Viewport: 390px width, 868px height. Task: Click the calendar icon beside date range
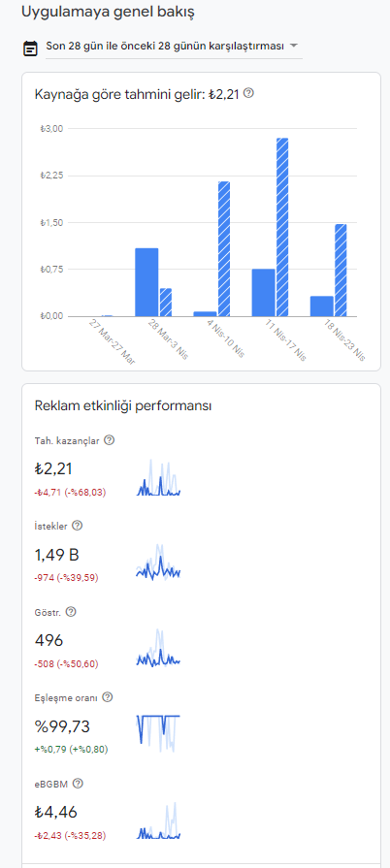(x=30, y=48)
